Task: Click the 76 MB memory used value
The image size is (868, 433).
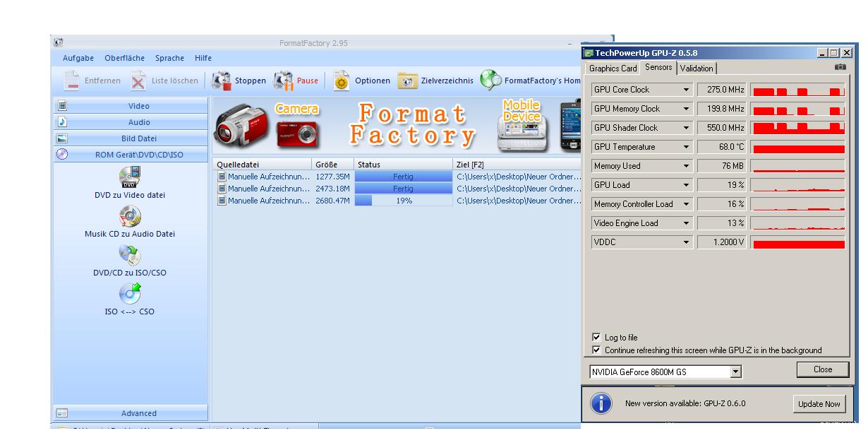Action: click(722, 166)
